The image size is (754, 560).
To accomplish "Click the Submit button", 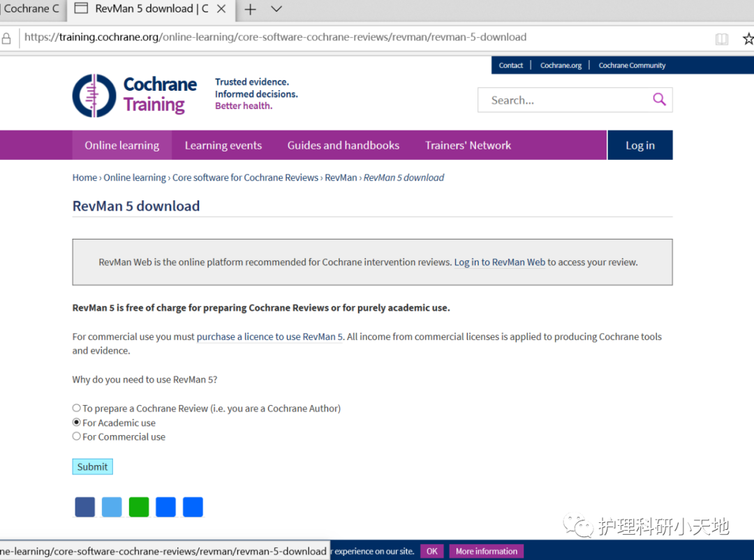I will tap(92, 466).
